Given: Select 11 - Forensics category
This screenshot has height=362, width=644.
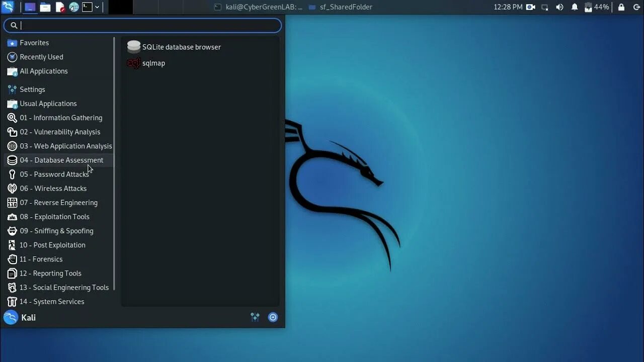Looking at the screenshot, I should click(59, 259).
